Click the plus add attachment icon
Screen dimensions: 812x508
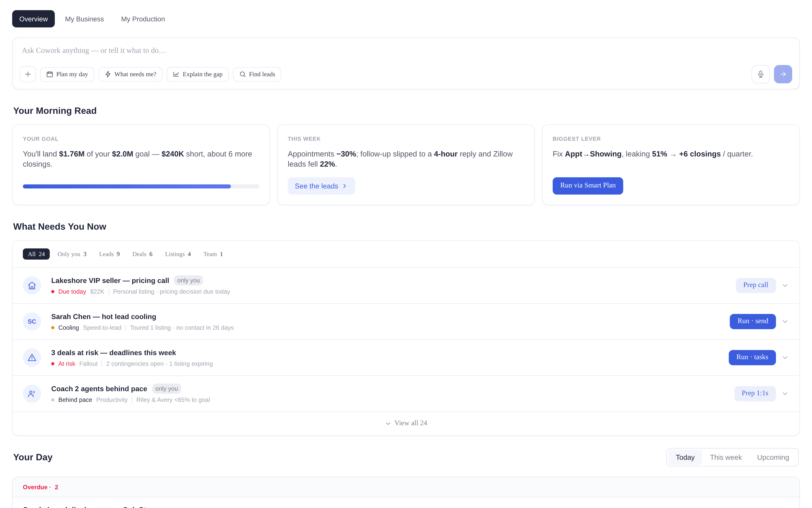click(x=28, y=74)
